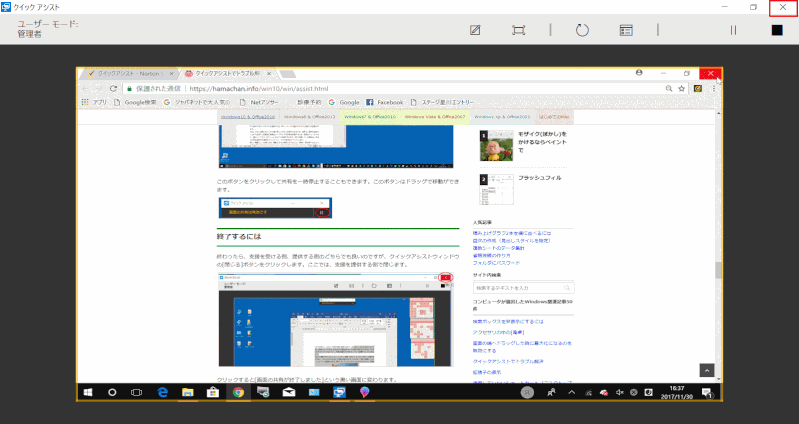Click the muted volume tray icon

(619, 392)
